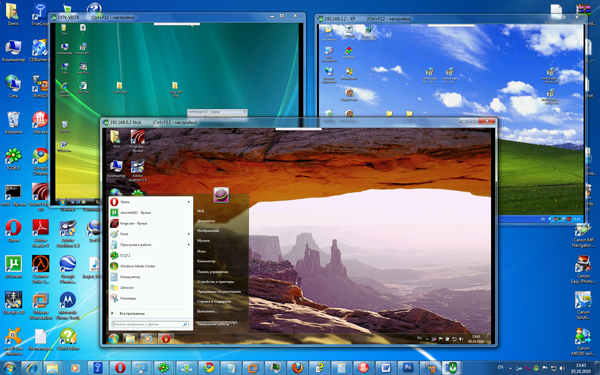This screenshot has height=375, width=600.
Task: Expand Все программы in Nick's Start menu
Action: pos(149,313)
